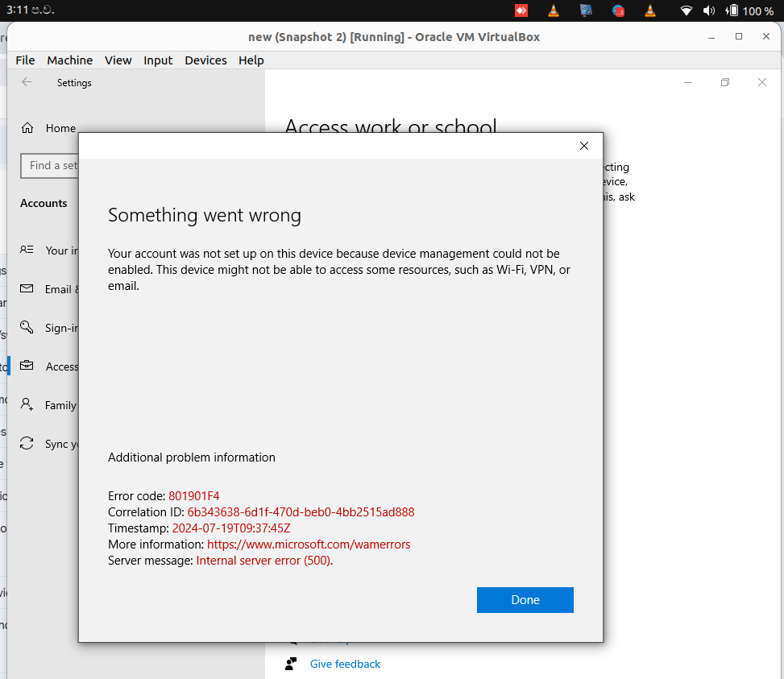Open Sign-in options via the key icon

[x=27, y=328]
